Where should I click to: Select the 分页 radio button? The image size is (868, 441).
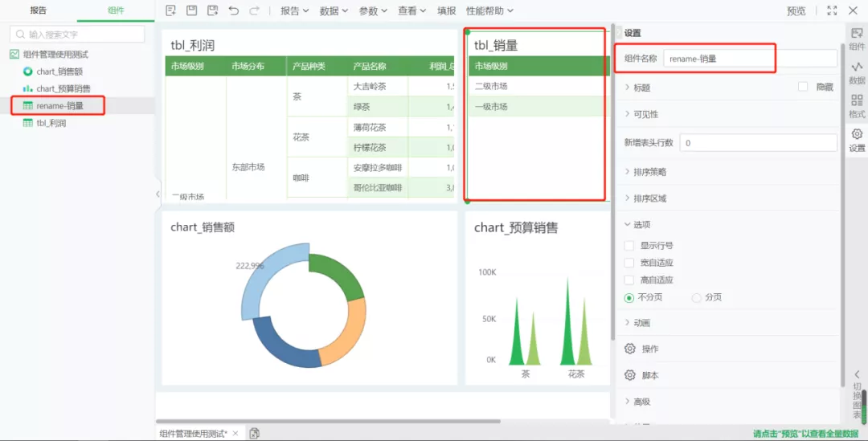click(x=696, y=298)
